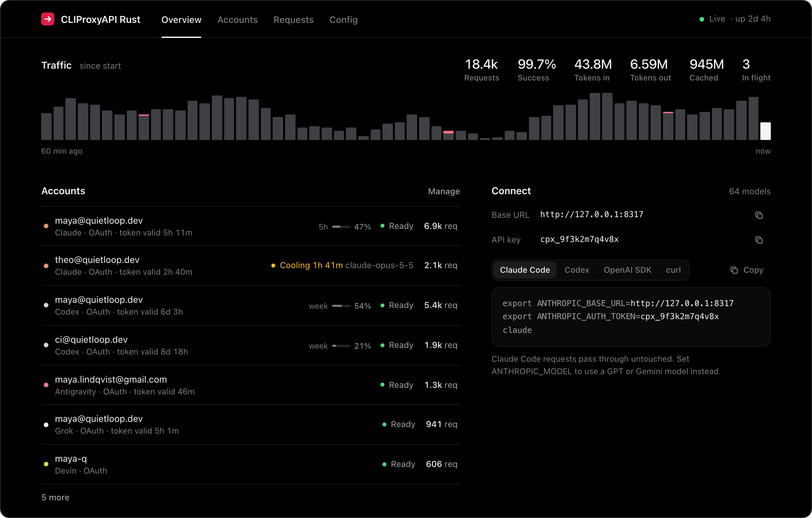The image size is (812, 518).
Task: Copy the Base URL with its copy icon
Action: (759, 215)
